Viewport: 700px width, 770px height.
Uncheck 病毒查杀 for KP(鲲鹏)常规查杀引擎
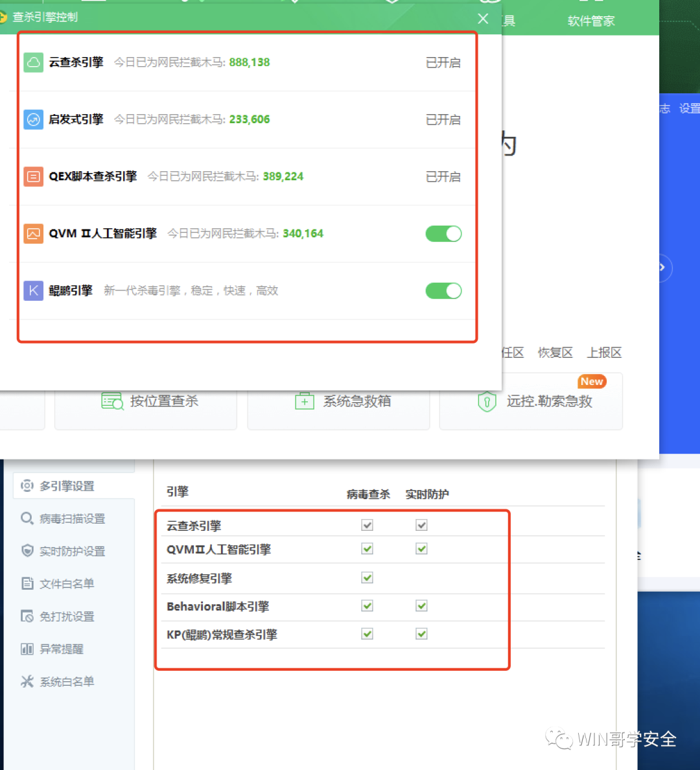coord(367,634)
